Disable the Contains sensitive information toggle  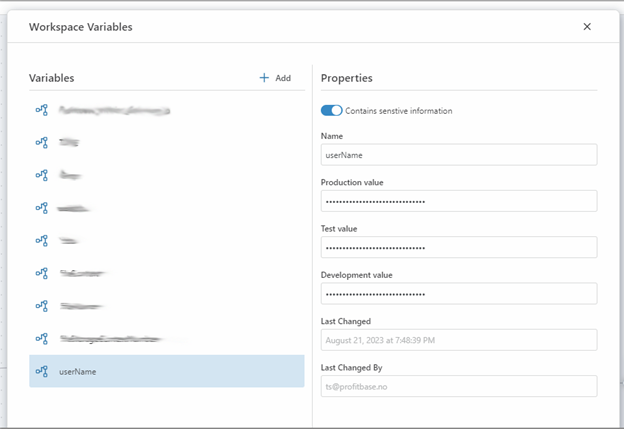(x=331, y=111)
